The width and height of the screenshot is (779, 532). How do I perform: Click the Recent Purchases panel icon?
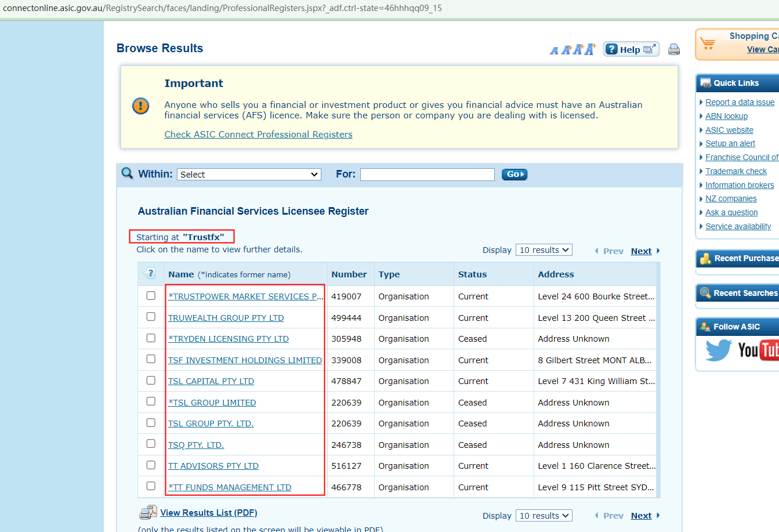[705, 259]
